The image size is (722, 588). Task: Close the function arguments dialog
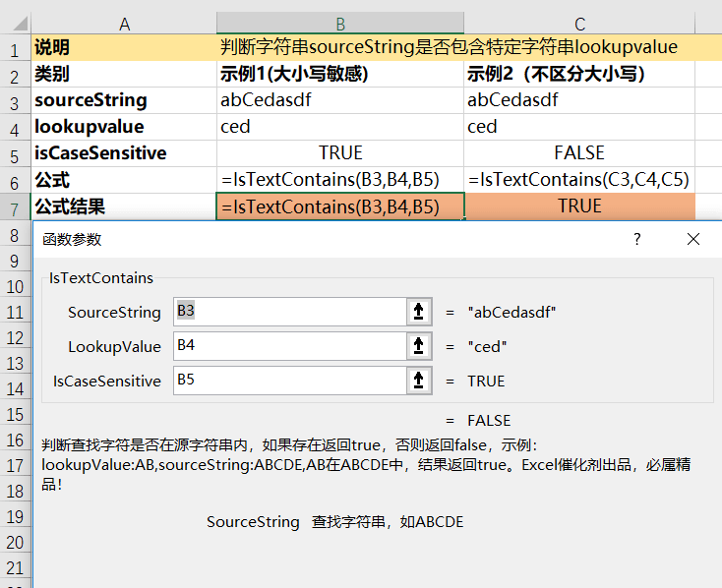tap(693, 239)
